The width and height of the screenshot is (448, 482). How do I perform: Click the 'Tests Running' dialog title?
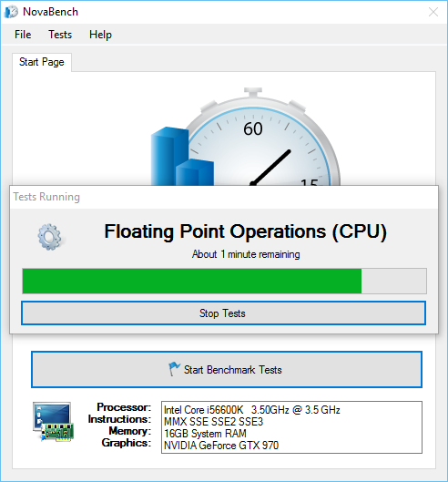46,197
